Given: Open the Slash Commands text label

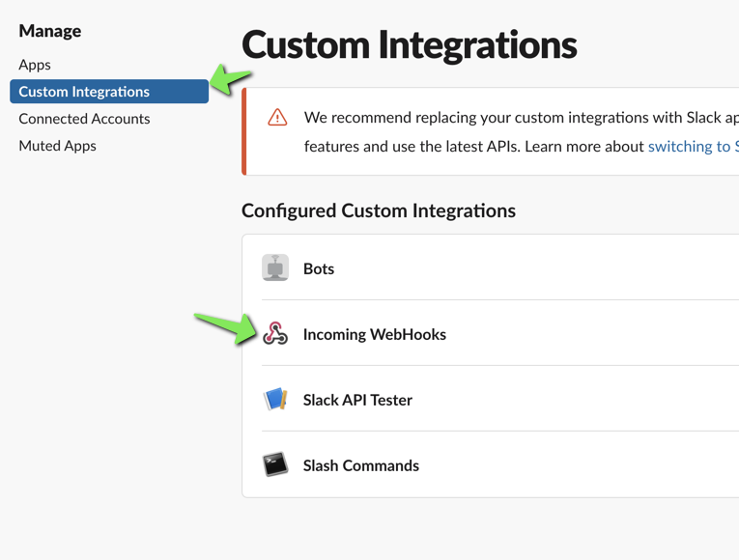Looking at the screenshot, I should pyautogui.click(x=361, y=465).
